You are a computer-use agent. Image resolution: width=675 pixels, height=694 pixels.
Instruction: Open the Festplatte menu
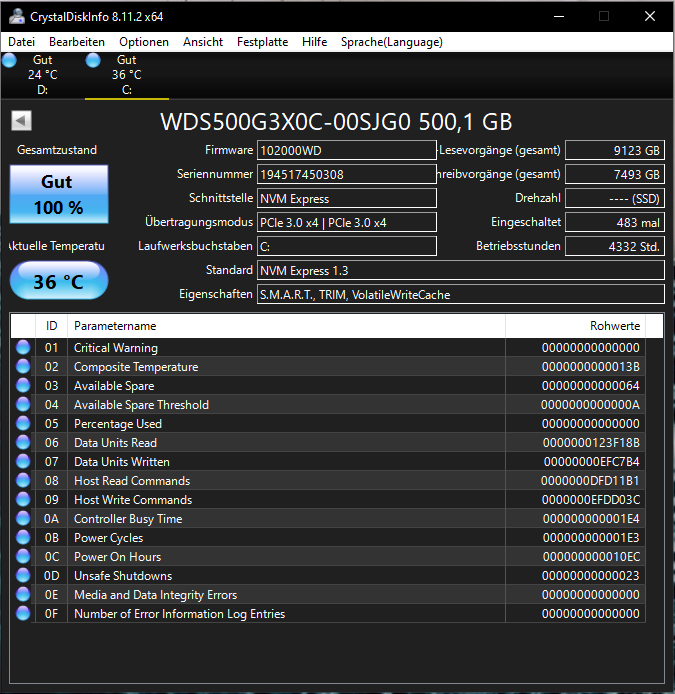click(262, 42)
